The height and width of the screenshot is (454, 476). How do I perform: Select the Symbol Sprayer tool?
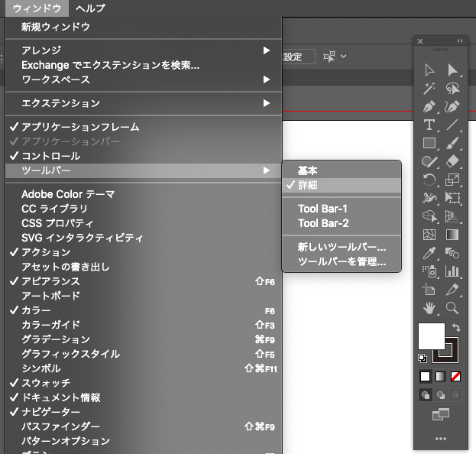[x=429, y=271]
